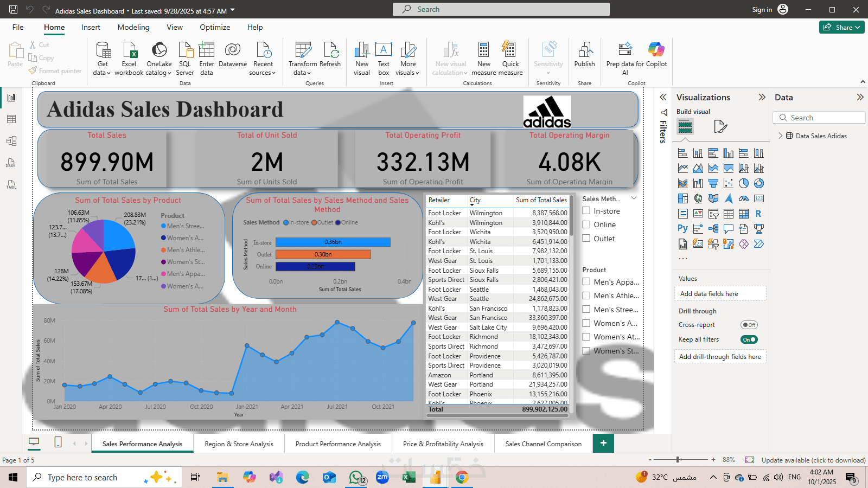Viewport: 868px width, 488px height.
Task: Switch to Table view in the left sidebar
Action: click(11, 119)
